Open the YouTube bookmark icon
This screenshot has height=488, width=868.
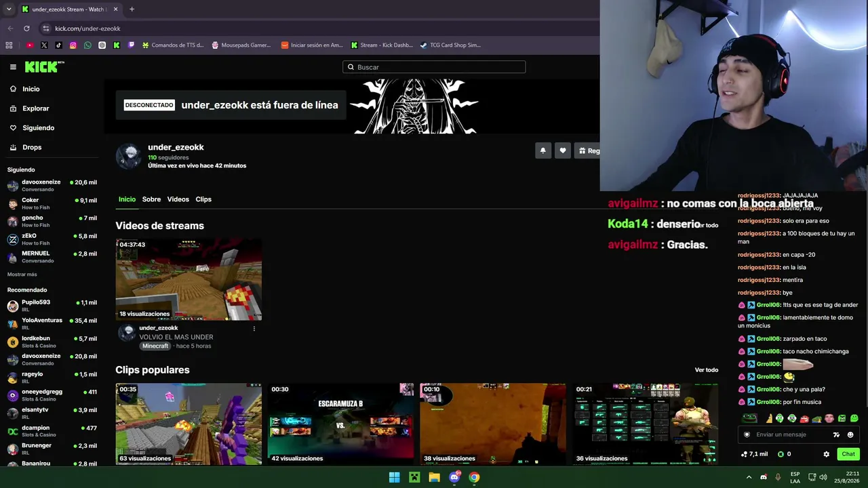point(30,45)
